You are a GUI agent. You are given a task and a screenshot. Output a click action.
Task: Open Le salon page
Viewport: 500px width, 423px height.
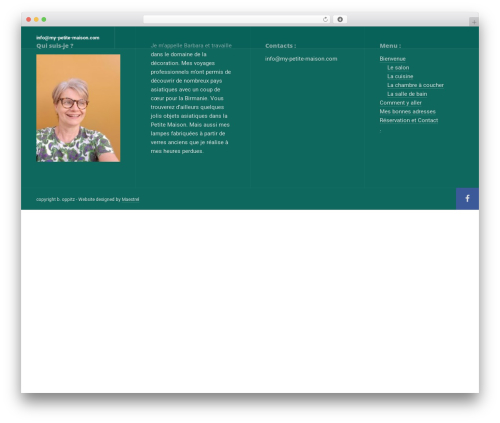coord(398,68)
